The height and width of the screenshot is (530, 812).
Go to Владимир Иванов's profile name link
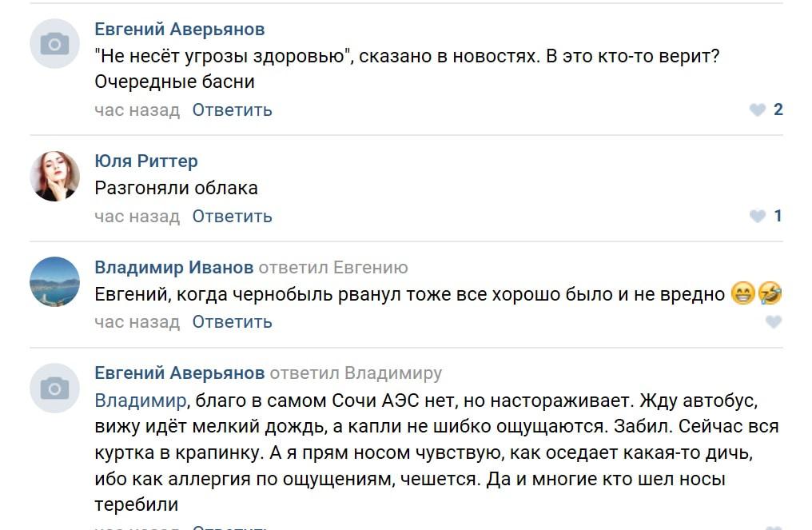pos(174,267)
